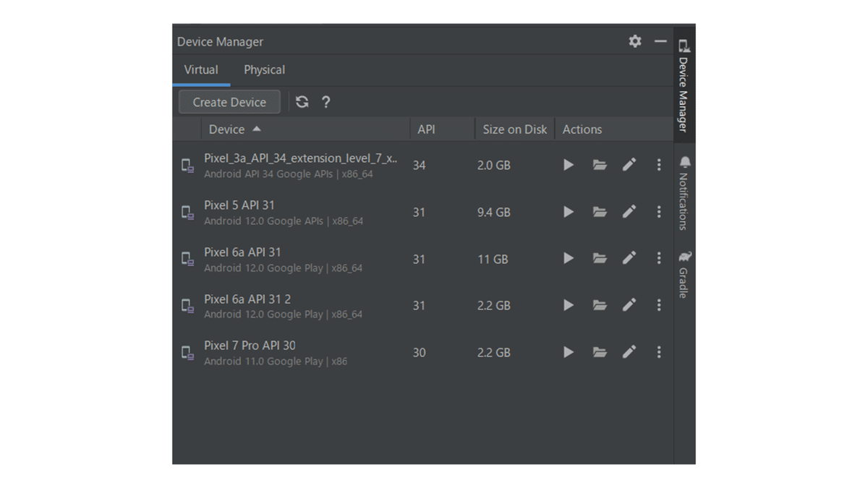Click the API value 34
Screen dimensions: 868x488
coord(420,166)
